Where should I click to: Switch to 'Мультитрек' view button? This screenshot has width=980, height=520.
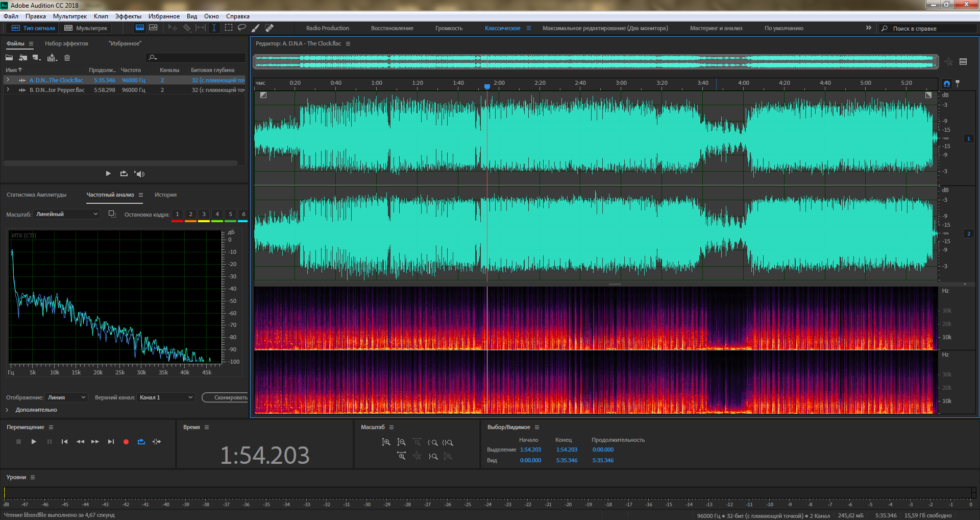pyautogui.click(x=86, y=28)
